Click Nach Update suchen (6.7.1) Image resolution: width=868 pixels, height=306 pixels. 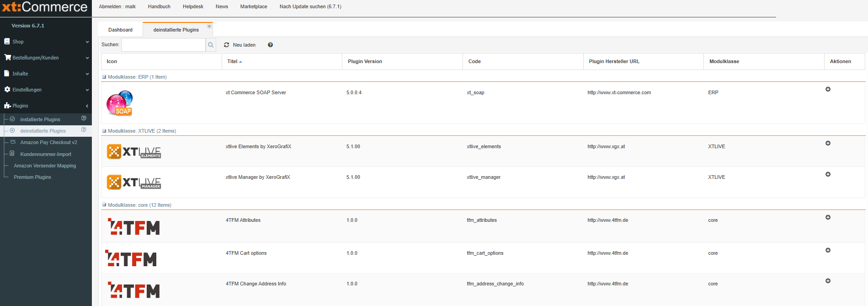point(310,6)
